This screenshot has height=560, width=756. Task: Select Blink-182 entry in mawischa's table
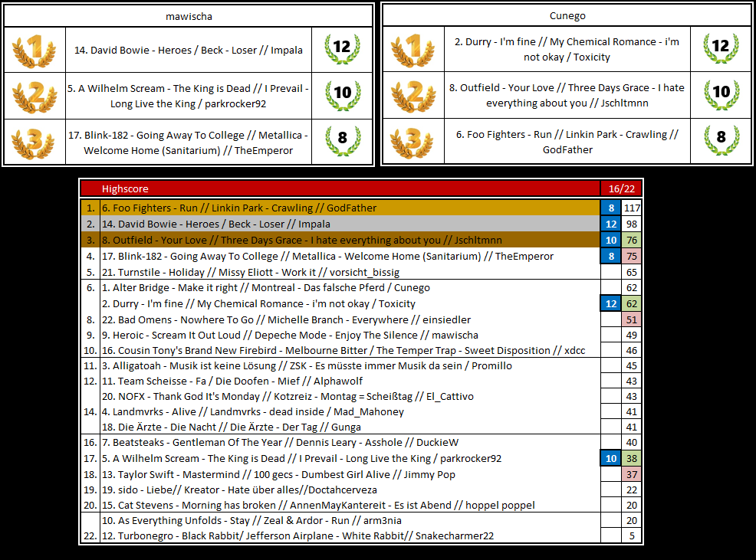pos(189,142)
